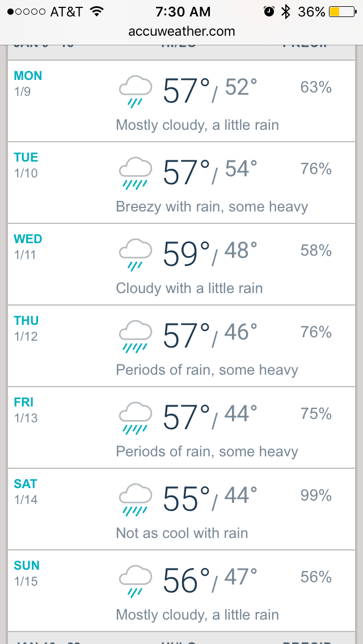Image resolution: width=363 pixels, height=644 pixels.
Task: Tap the battery icon in the status bar
Action: tap(342, 12)
